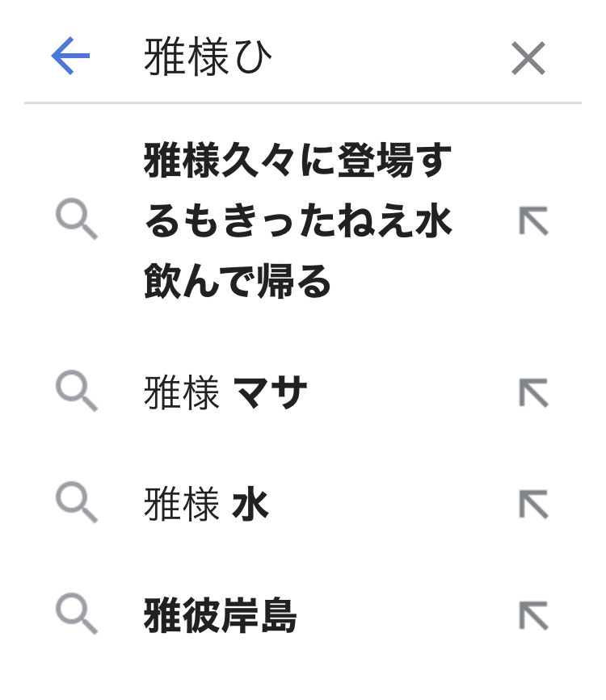Pick the 雅様 水 suggestion
Image resolution: width=606 pixels, height=700 pixels.
click(x=206, y=505)
